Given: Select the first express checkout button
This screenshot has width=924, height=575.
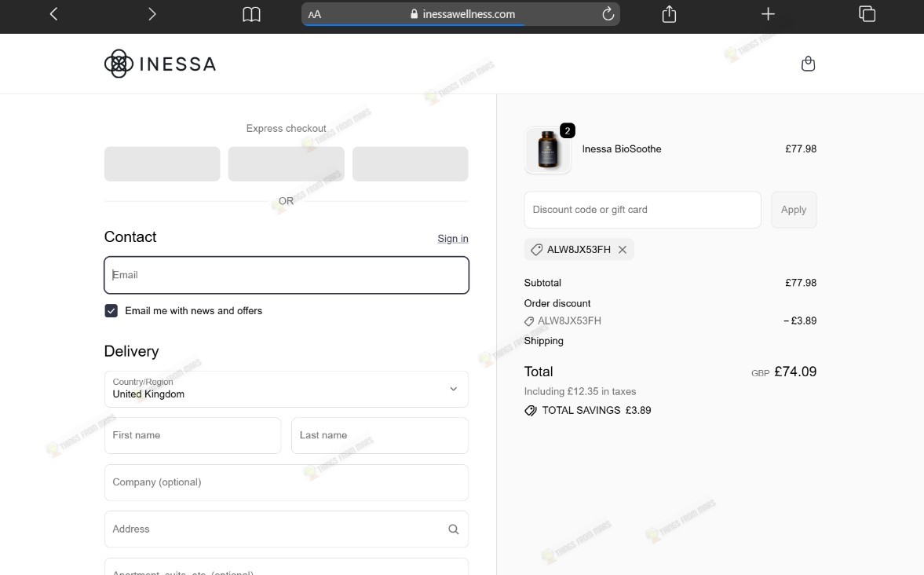Looking at the screenshot, I should click(x=162, y=164).
